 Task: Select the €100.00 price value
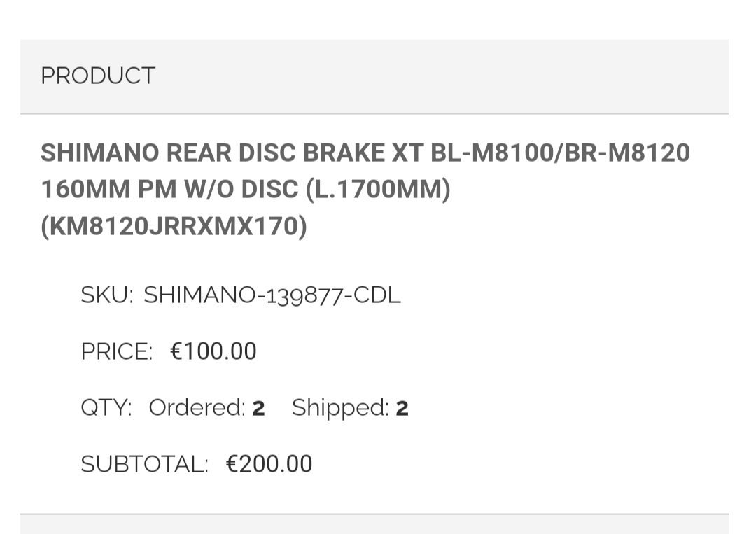coord(213,351)
